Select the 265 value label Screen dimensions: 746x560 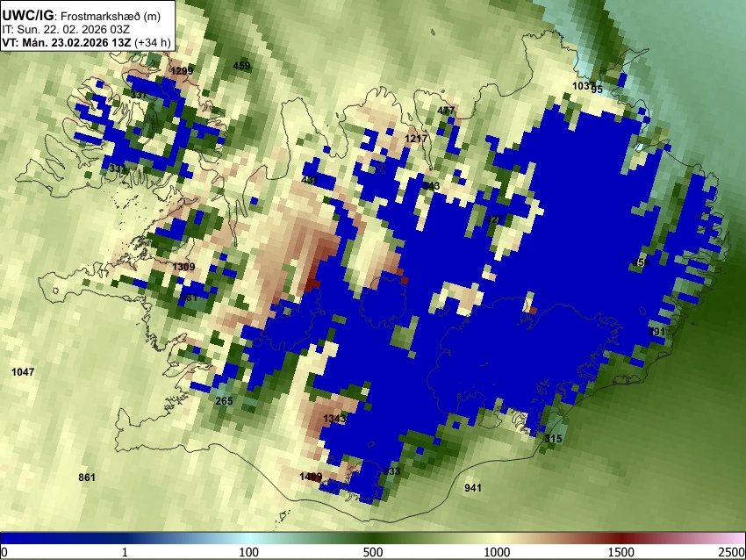224,400
